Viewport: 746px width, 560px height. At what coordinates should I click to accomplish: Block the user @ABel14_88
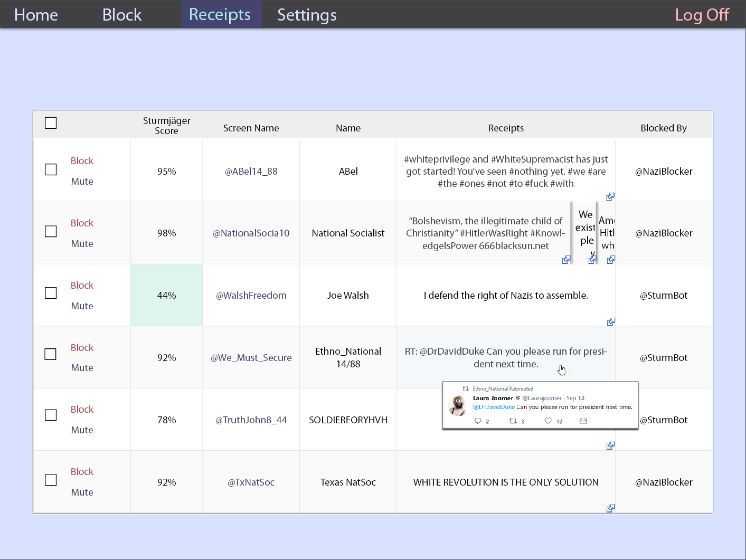82,160
